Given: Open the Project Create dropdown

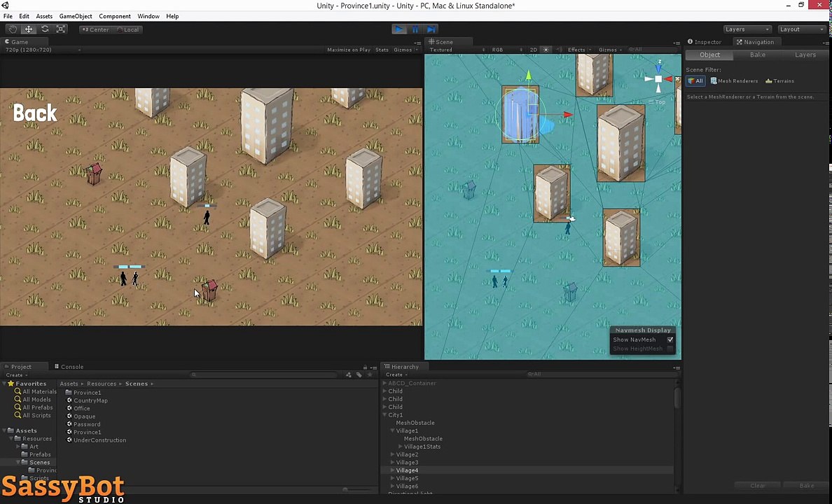Looking at the screenshot, I should tap(17, 375).
